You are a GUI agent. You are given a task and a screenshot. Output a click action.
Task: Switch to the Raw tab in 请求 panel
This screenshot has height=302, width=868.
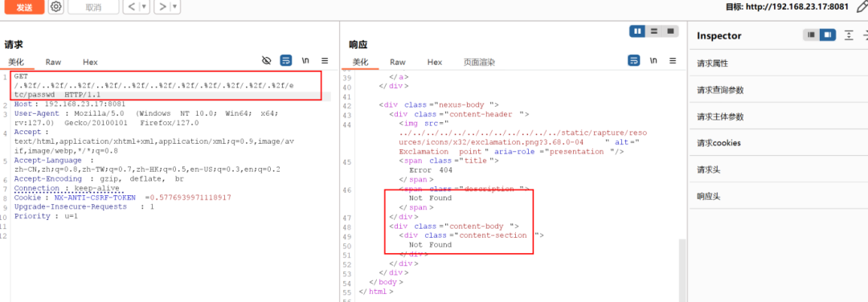pyautogui.click(x=53, y=62)
